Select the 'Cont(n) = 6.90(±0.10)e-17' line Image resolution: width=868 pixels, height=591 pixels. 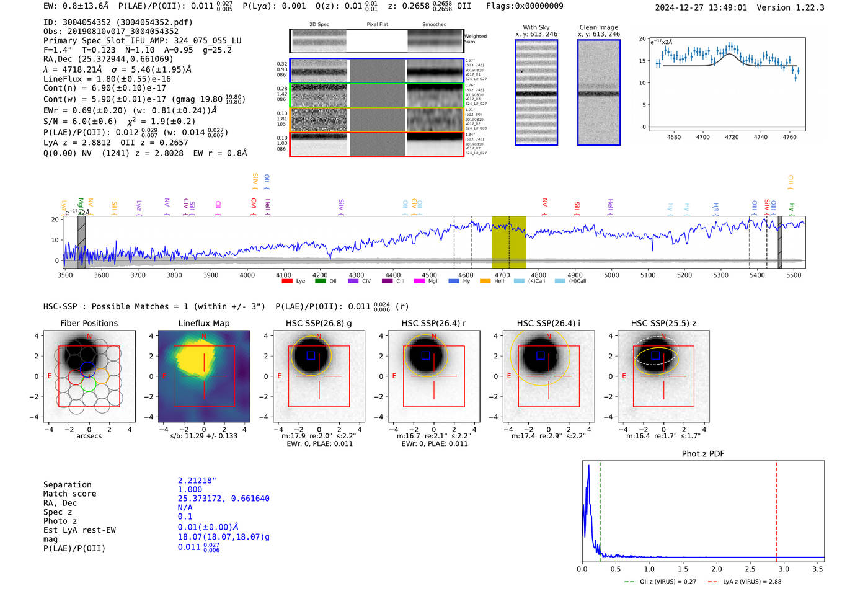[105, 88]
